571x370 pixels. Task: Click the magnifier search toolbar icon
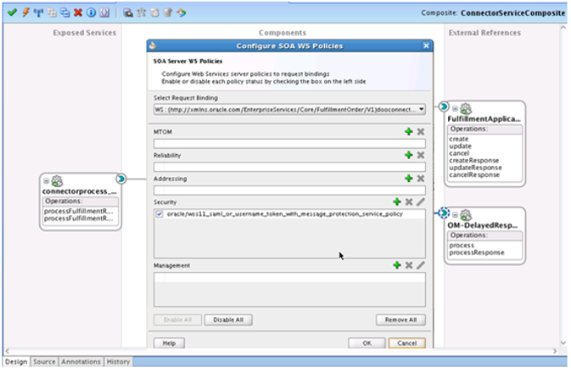pos(128,13)
